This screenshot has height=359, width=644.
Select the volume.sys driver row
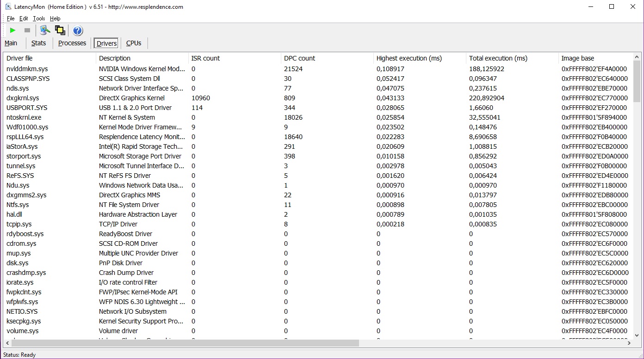pyautogui.click(x=318, y=331)
